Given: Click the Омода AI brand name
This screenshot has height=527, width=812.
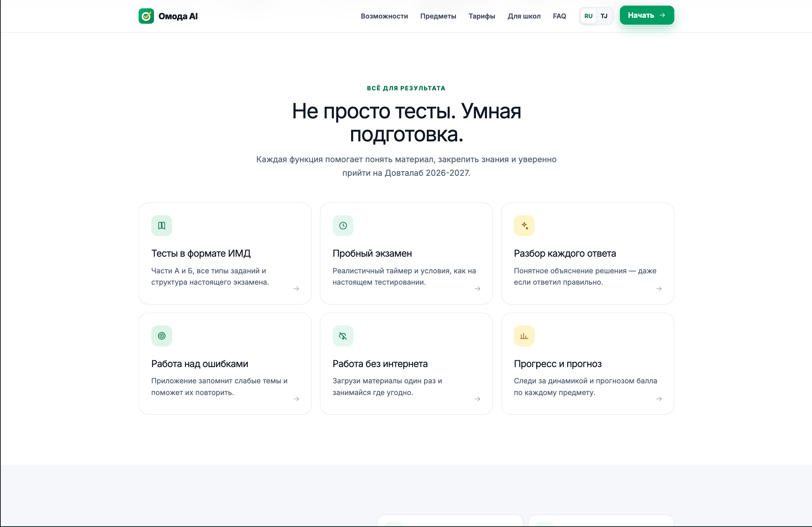Looking at the screenshot, I should [178, 16].
